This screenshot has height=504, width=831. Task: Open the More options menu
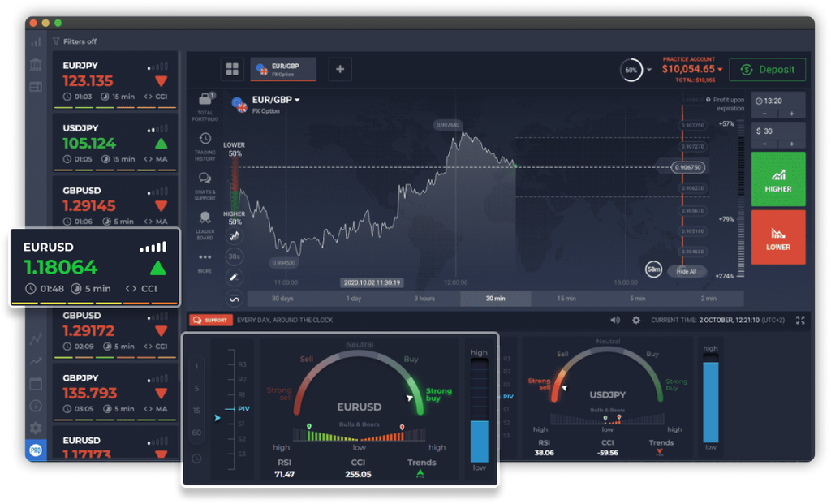[x=205, y=263]
